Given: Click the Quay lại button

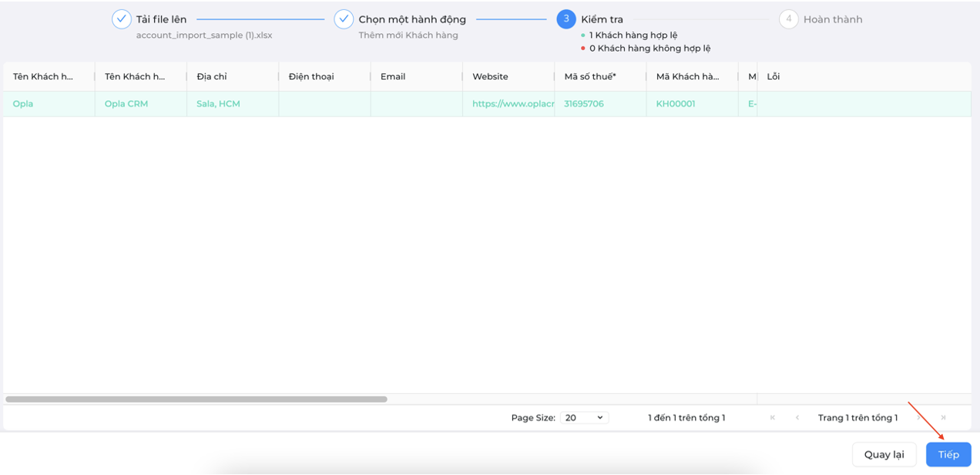Looking at the screenshot, I should point(884,454).
